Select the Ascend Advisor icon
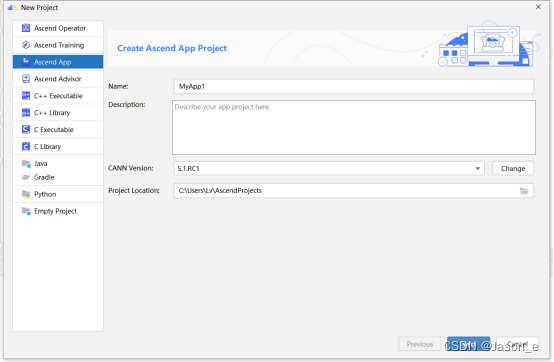Screen dimensions: 554x362 coord(26,79)
